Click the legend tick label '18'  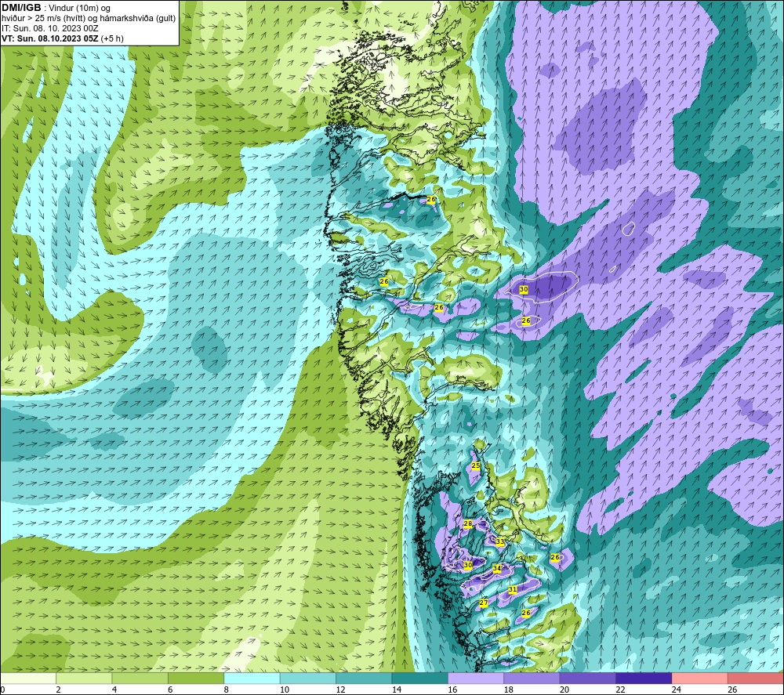click(x=509, y=690)
